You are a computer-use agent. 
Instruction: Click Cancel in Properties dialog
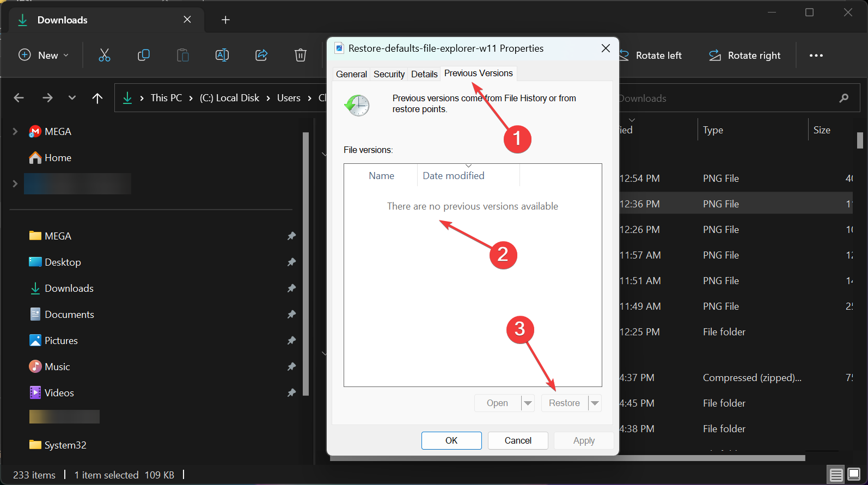517,440
